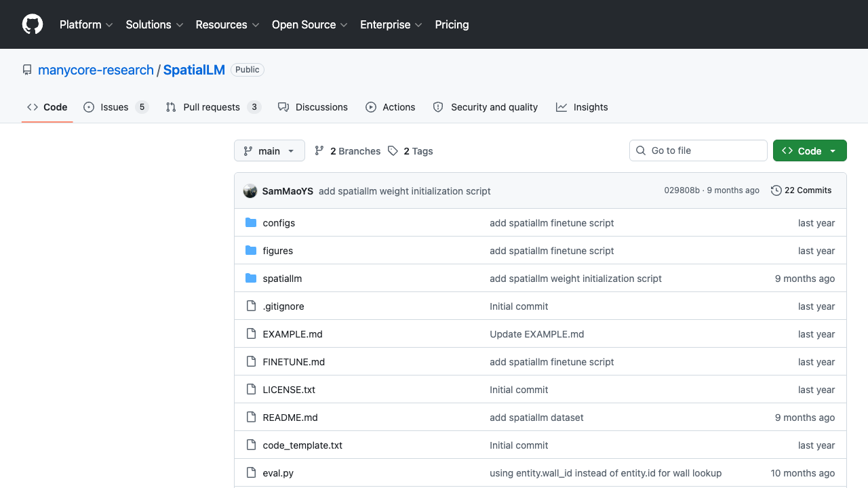View the 2 Branches list

coord(348,151)
